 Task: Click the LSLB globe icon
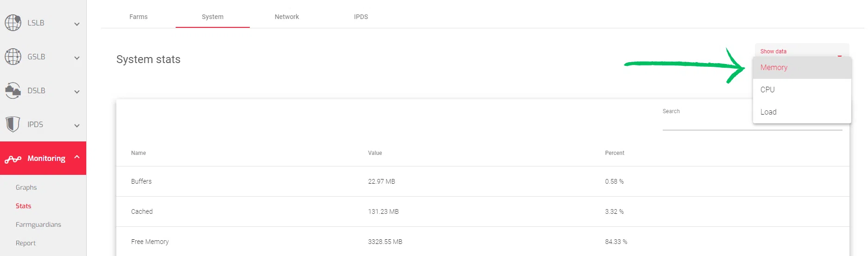13,23
